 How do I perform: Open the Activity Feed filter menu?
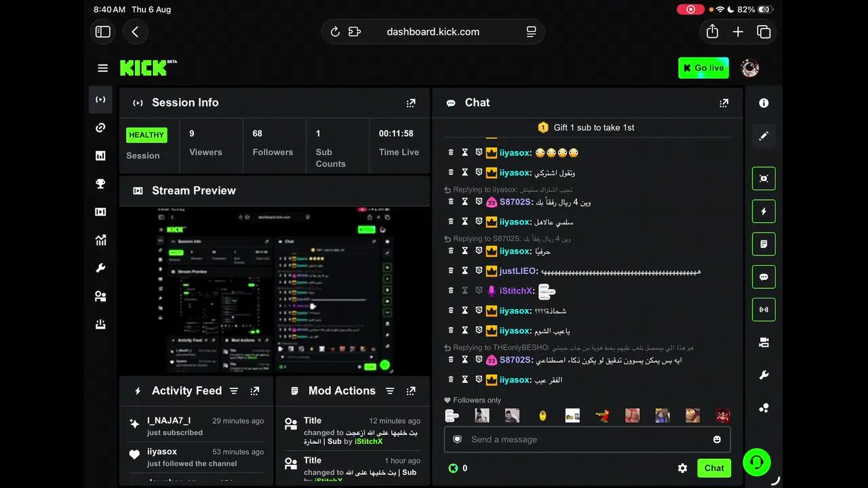234,391
